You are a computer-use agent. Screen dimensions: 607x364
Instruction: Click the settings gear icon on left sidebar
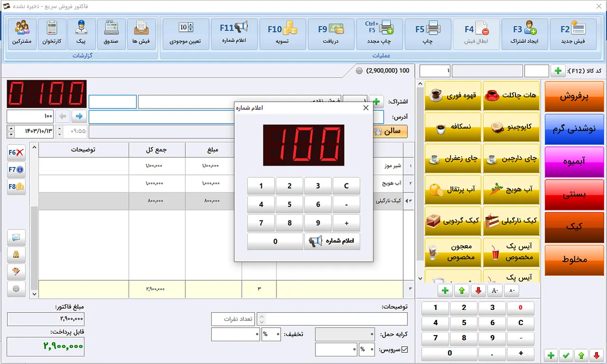(16, 289)
